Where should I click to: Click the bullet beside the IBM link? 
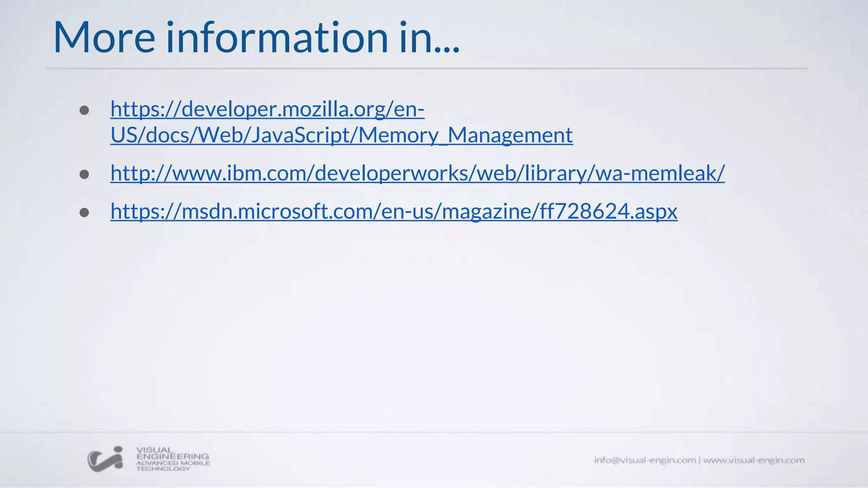point(84,174)
